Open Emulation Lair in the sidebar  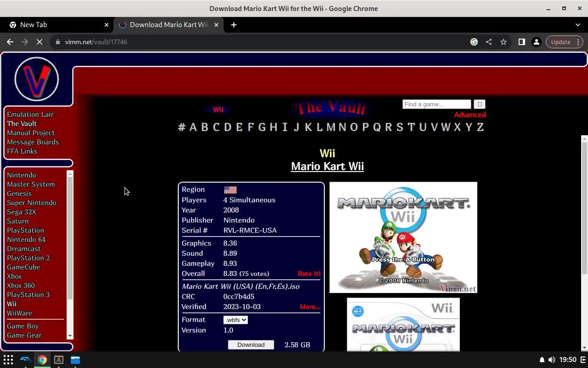[x=30, y=115]
